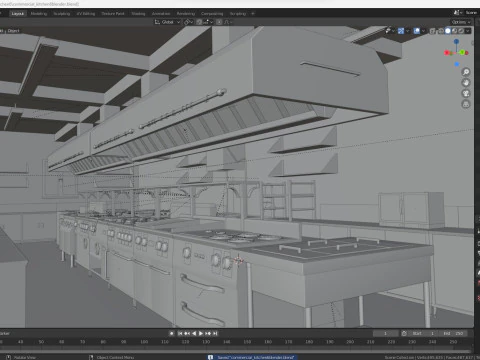Jump to the next keyframe

pyautogui.click(x=208, y=333)
